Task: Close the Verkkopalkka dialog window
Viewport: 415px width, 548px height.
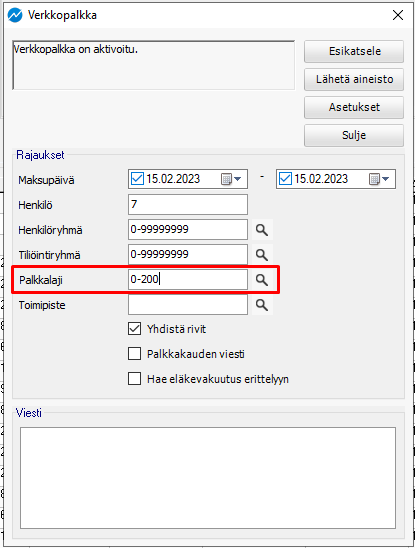Action: coord(398,15)
